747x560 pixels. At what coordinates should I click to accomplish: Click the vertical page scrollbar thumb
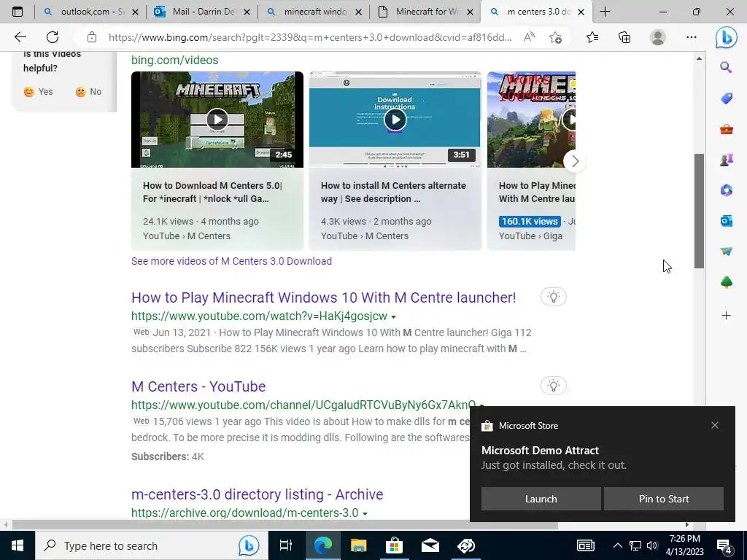coord(699,211)
